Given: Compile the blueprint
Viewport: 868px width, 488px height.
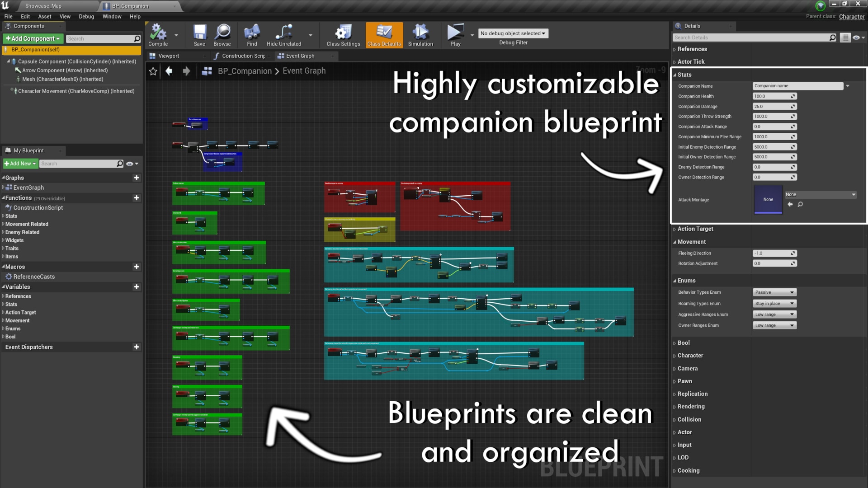Looking at the screenshot, I should click(x=158, y=35).
